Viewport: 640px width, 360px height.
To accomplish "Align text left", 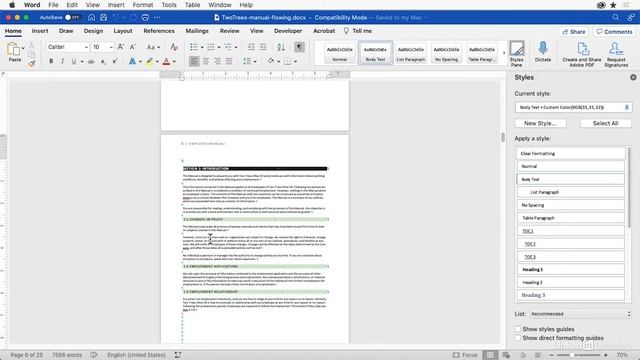I will pos(194,61).
